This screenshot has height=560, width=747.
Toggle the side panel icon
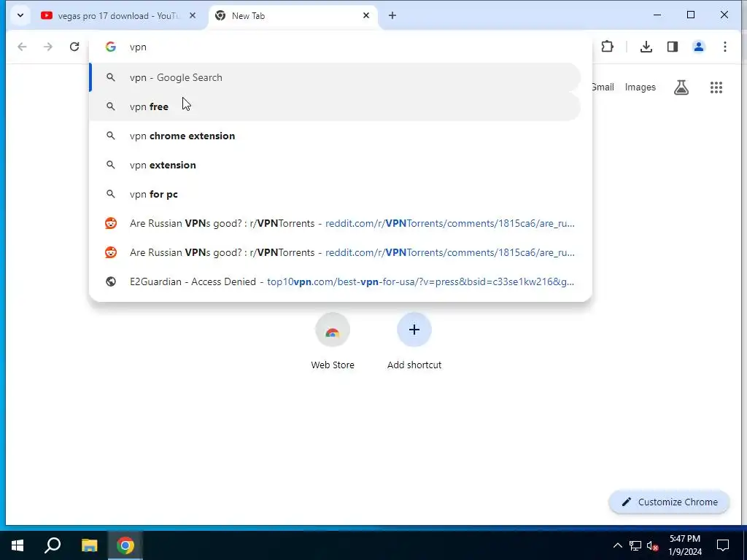point(672,47)
